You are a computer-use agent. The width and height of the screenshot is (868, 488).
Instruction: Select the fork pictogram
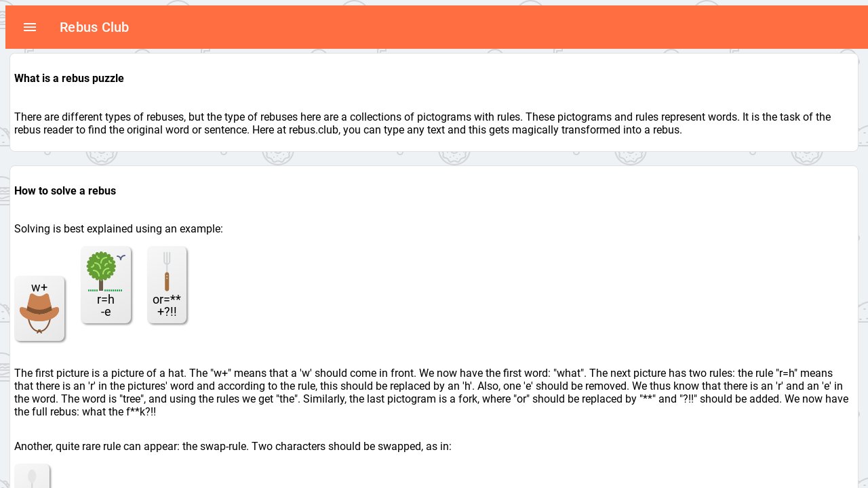(x=167, y=272)
